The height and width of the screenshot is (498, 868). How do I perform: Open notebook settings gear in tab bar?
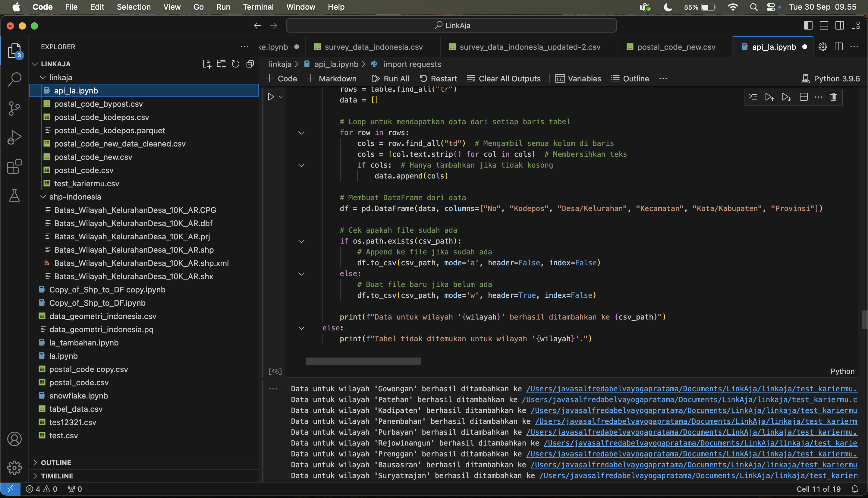coord(823,47)
